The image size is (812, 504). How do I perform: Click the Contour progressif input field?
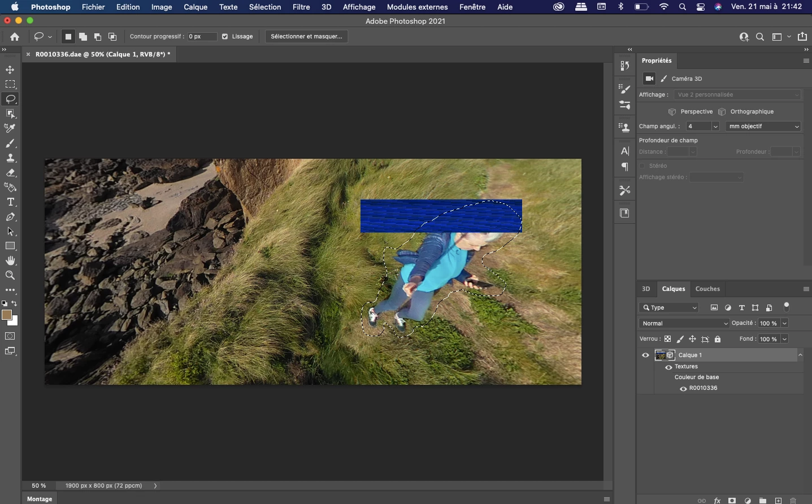(202, 37)
